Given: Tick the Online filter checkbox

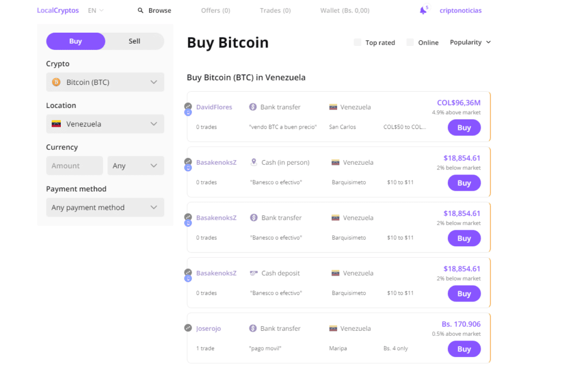Looking at the screenshot, I should (410, 42).
